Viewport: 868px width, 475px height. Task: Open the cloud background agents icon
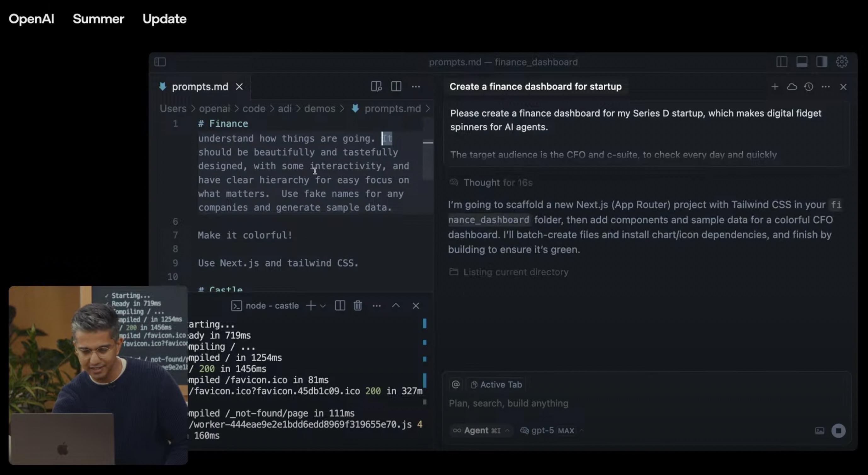coord(792,87)
